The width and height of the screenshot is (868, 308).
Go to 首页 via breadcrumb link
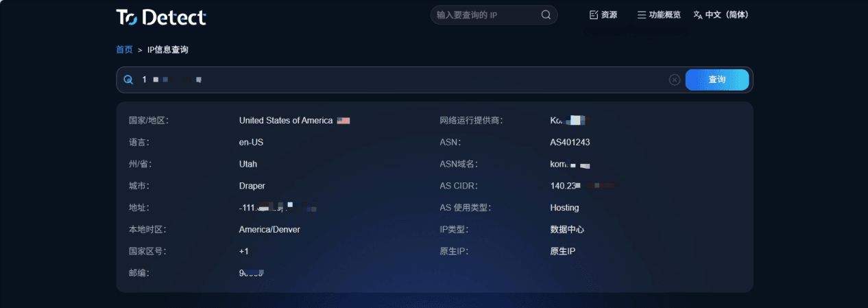click(x=124, y=50)
